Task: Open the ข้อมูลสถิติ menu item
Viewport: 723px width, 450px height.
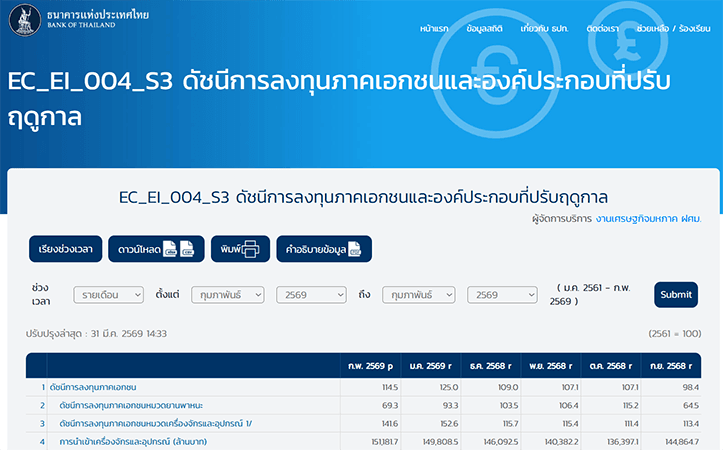Action: [x=489, y=29]
